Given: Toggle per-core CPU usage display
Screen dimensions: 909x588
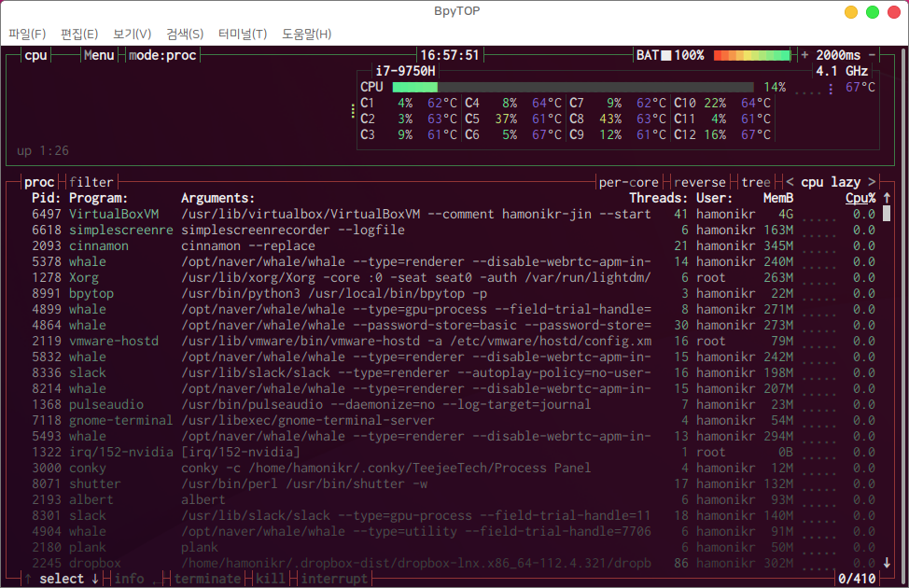Looking at the screenshot, I should click(x=630, y=182).
